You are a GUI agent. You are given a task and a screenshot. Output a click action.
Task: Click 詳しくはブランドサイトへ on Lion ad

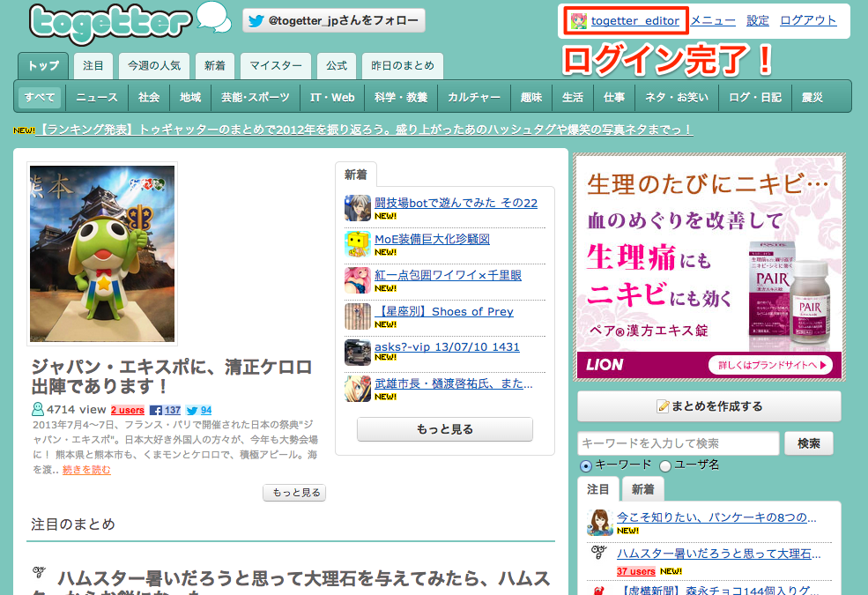(x=770, y=365)
